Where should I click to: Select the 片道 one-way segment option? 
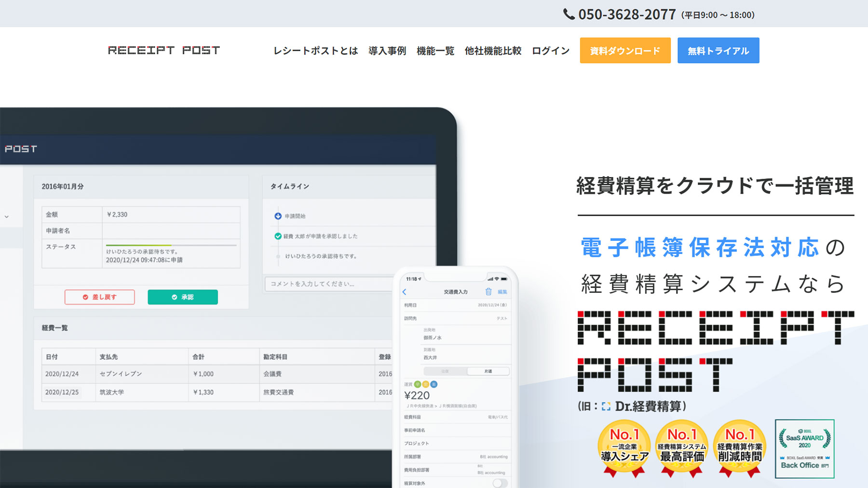coord(488,371)
